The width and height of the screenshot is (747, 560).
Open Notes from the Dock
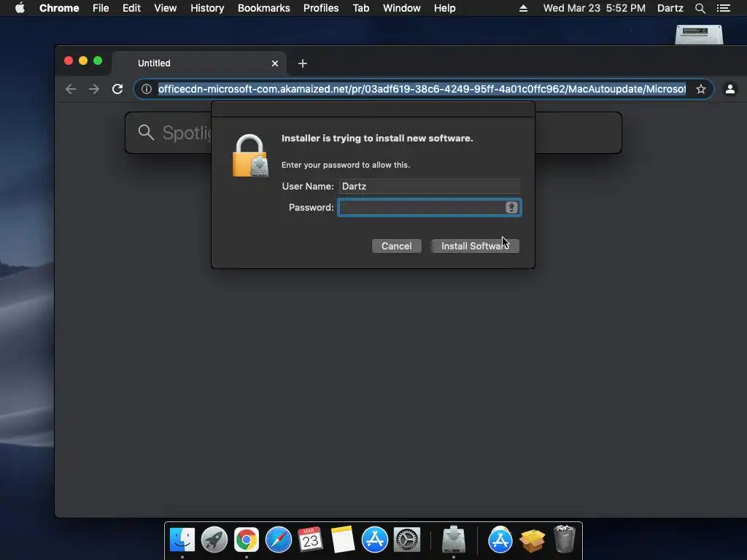(343, 540)
